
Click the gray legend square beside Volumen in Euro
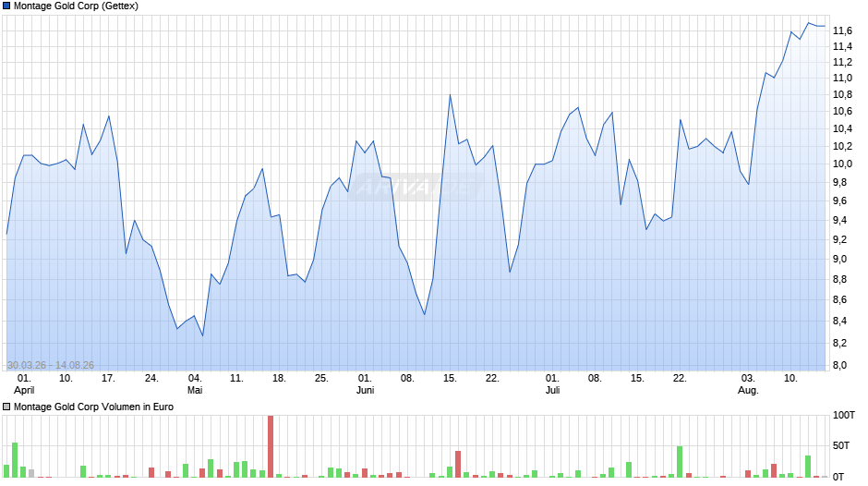(x=6, y=407)
